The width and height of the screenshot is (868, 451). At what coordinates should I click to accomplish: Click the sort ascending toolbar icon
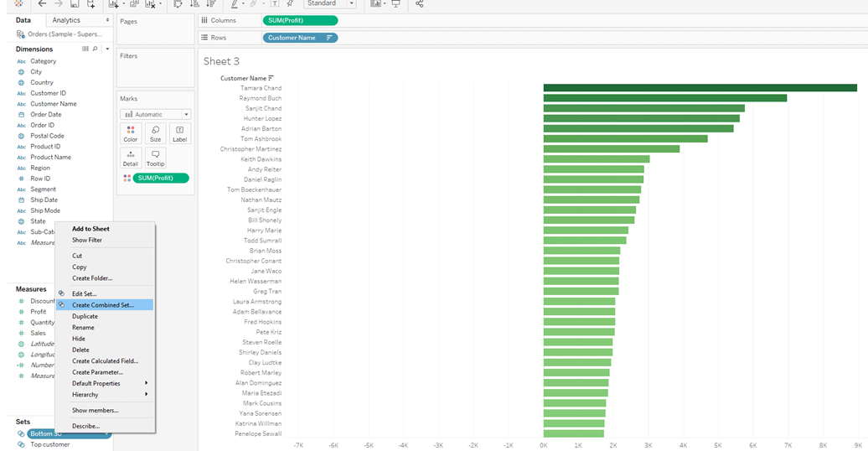click(194, 3)
